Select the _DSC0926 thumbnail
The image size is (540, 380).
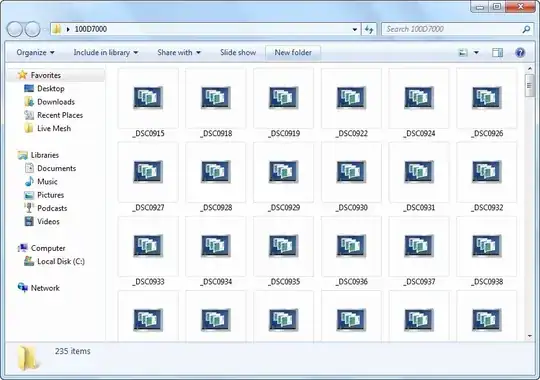coord(487,98)
